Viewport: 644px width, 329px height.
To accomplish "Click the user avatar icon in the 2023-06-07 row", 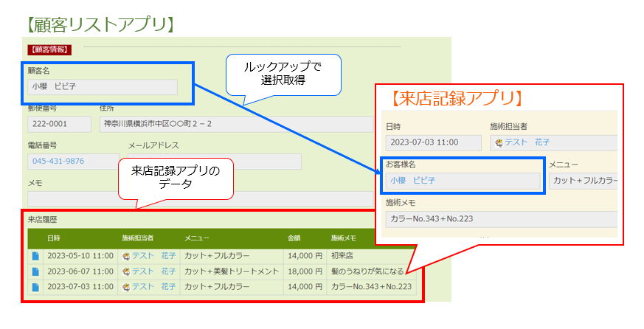I will (126, 271).
